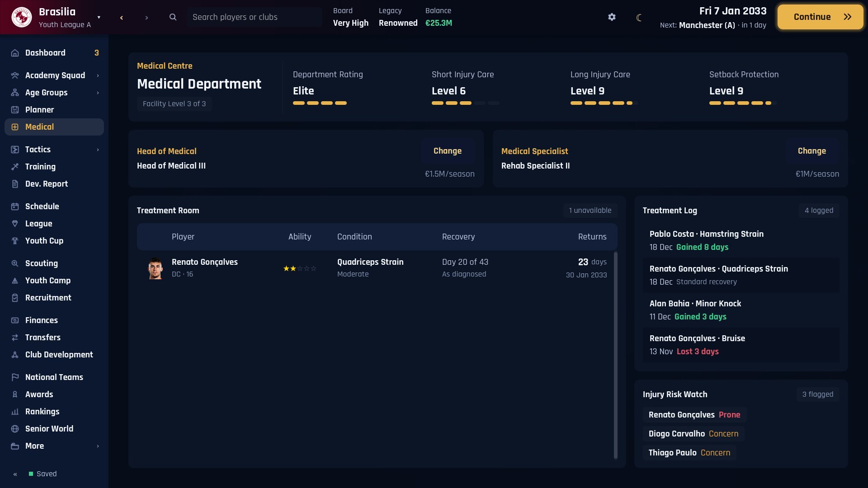Click the Youth Camp tent icon
This screenshot has height=488, width=868.
[x=15, y=281]
